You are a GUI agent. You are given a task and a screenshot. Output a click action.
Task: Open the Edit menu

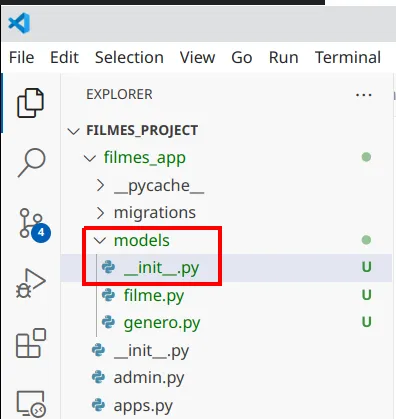tap(64, 57)
